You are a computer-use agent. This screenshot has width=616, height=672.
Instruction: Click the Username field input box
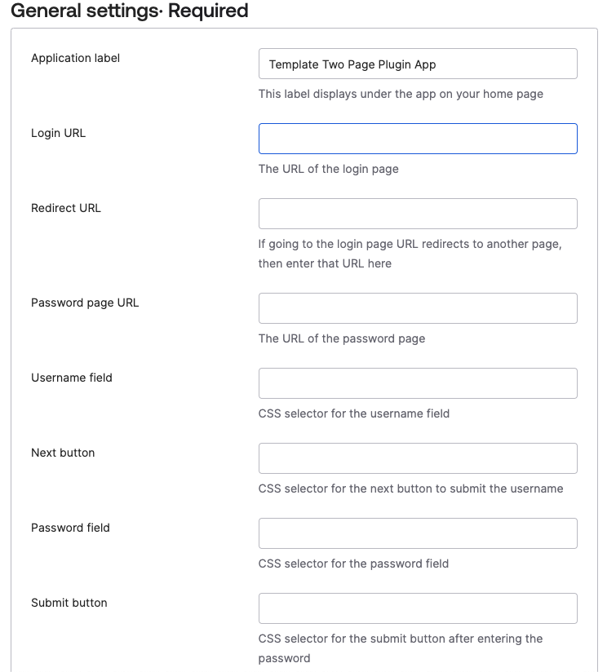pos(418,383)
